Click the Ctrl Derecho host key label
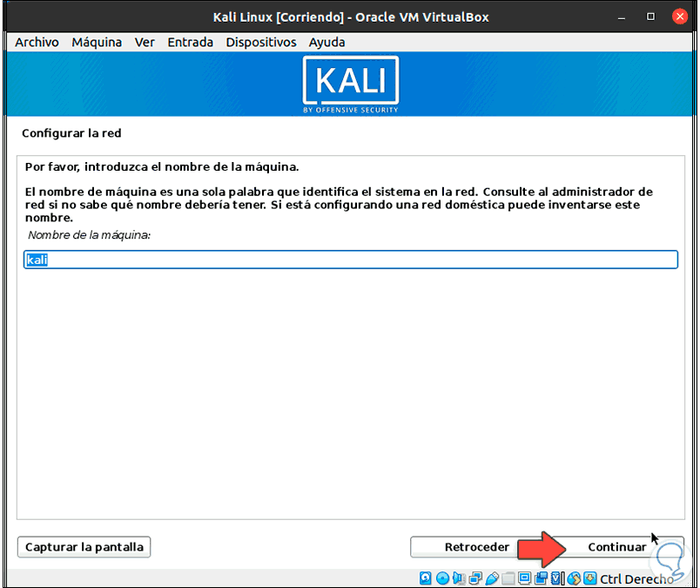Screen dimensions: 700x588 pos(636,579)
